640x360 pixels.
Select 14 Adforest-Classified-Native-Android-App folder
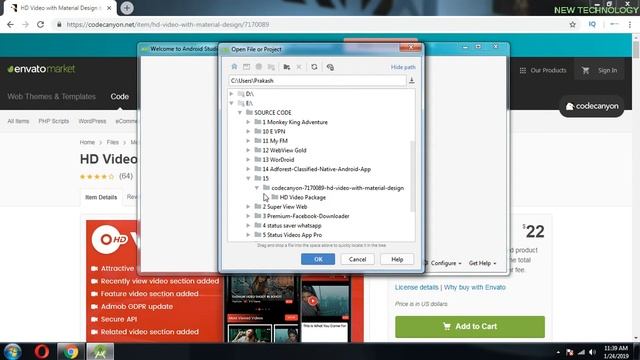click(x=316, y=169)
